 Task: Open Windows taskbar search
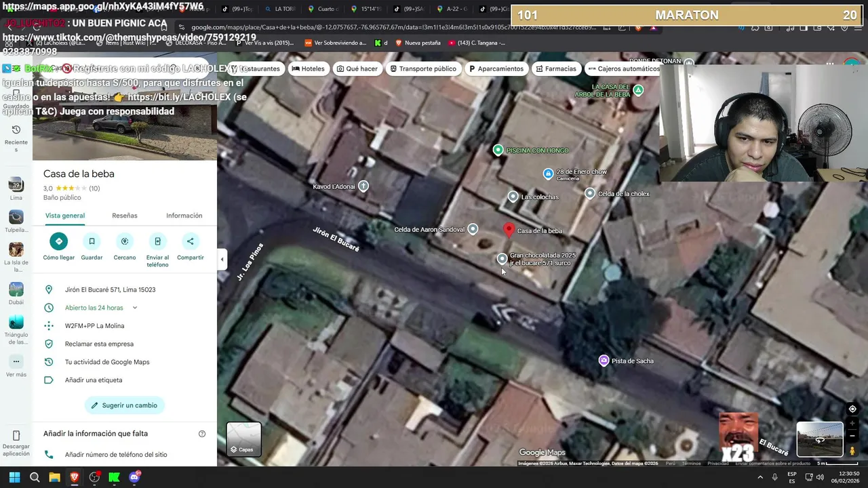click(x=35, y=477)
